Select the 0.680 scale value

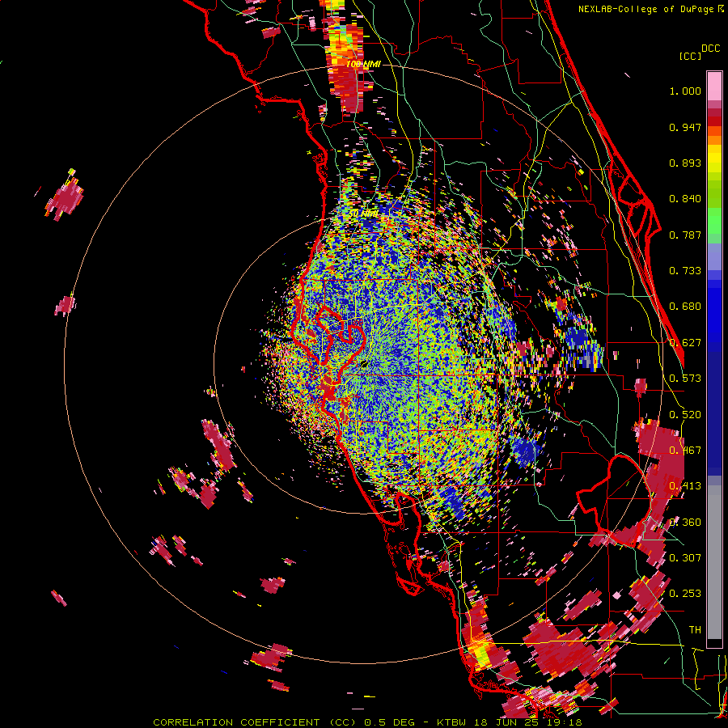click(x=685, y=307)
